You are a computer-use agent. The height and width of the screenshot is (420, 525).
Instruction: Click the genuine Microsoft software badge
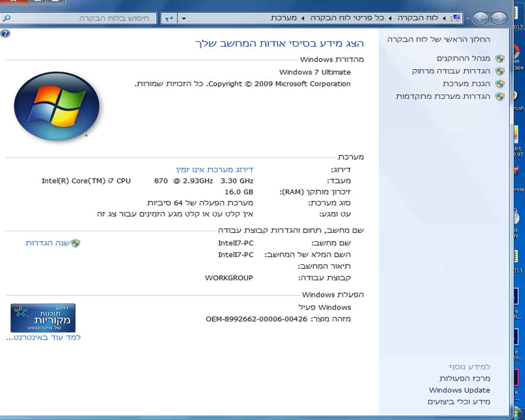pos(43,318)
